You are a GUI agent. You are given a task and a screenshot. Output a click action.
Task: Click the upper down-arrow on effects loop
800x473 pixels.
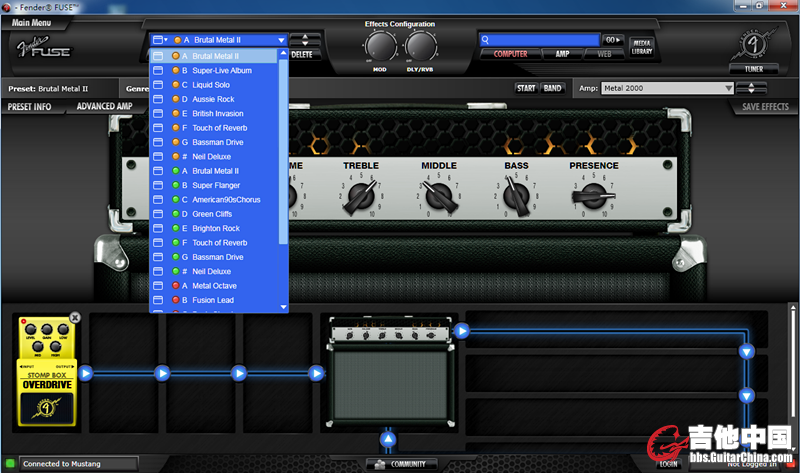[746, 352]
